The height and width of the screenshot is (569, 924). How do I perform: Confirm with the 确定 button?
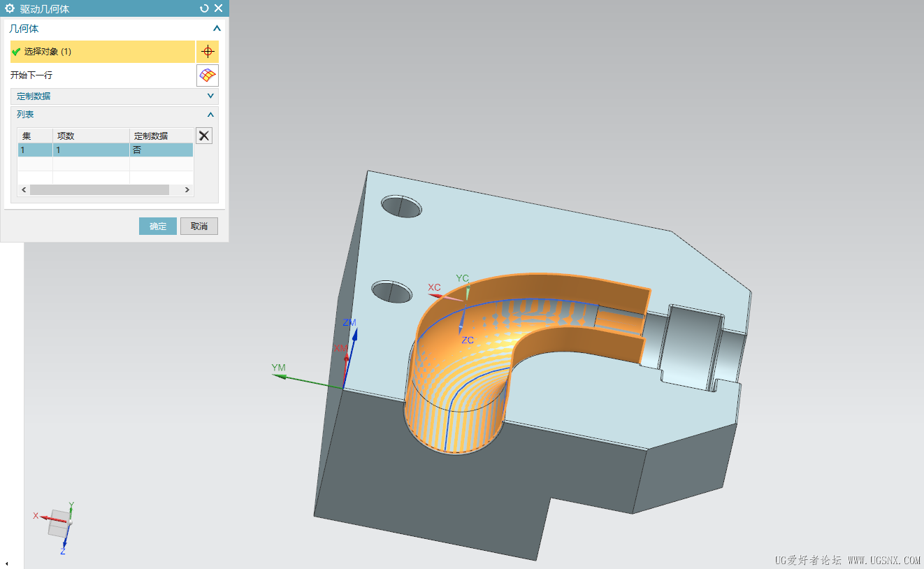(x=158, y=226)
